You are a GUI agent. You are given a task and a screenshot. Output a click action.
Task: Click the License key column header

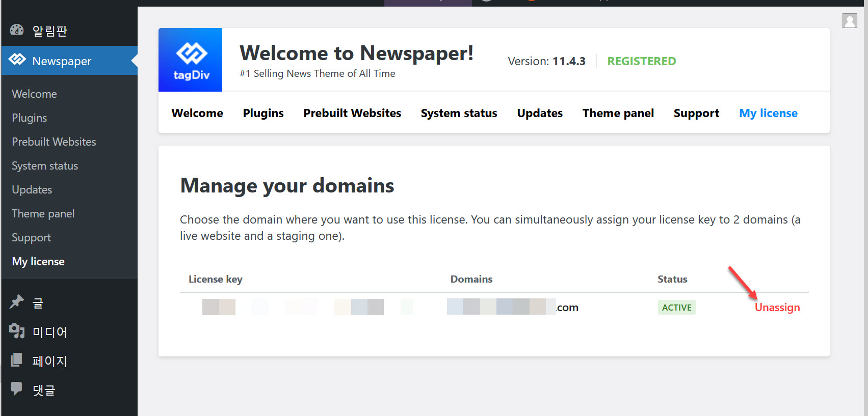click(x=216, y=280)
